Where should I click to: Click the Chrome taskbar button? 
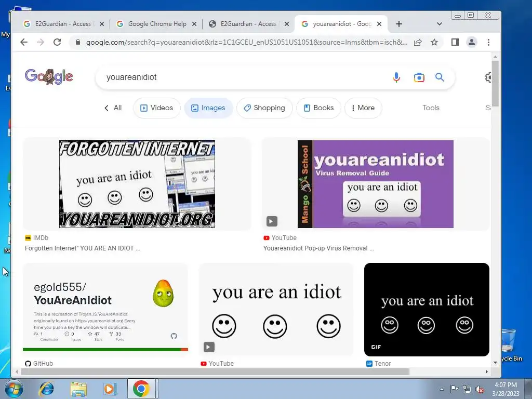141,389
